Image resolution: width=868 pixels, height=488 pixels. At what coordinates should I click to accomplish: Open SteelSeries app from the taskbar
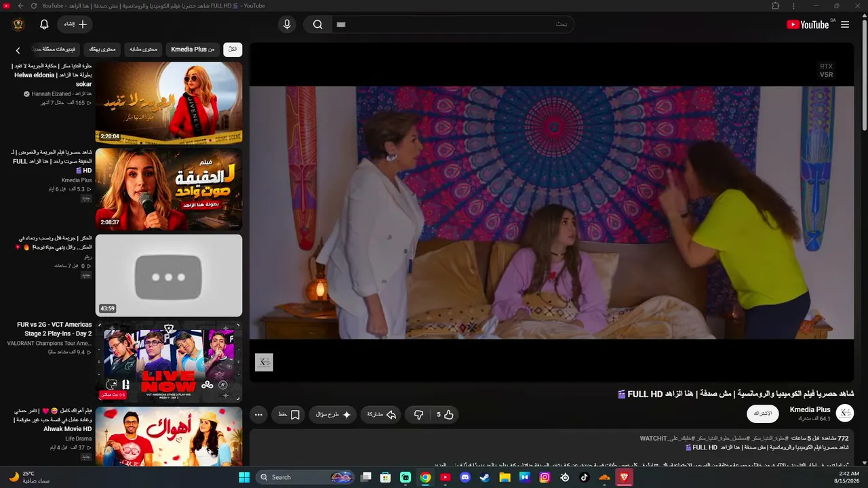click(x=565, y=477)
